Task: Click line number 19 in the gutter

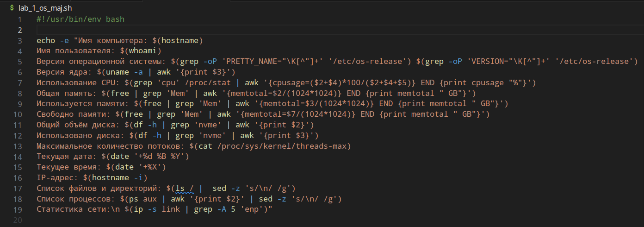Action: [x=18, y=209]
